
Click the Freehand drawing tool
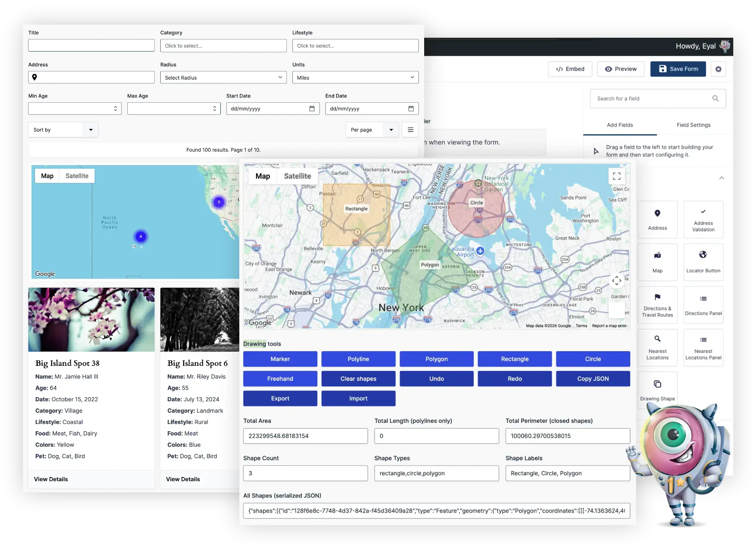point(280,379)
